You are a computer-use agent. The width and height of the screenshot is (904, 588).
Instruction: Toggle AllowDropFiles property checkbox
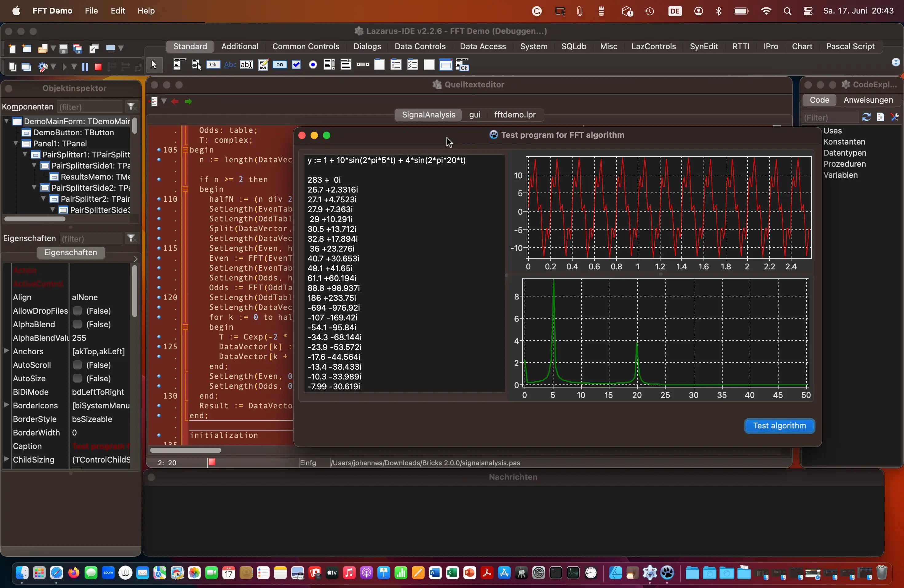[x=77, y=311]
